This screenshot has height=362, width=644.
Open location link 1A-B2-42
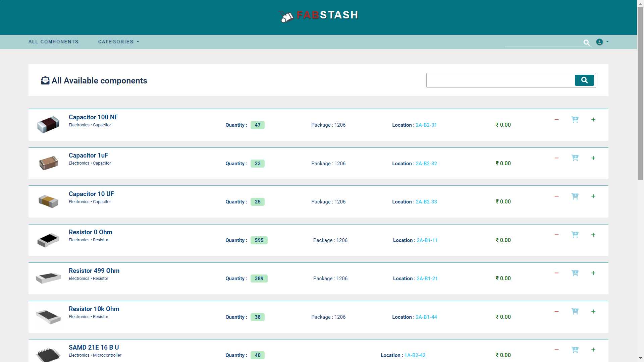pyautogui.click(x=415, y=355)
